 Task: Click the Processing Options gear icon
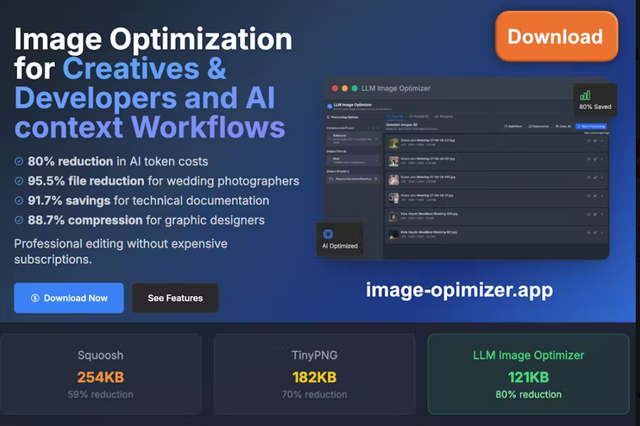click(328, 117)
